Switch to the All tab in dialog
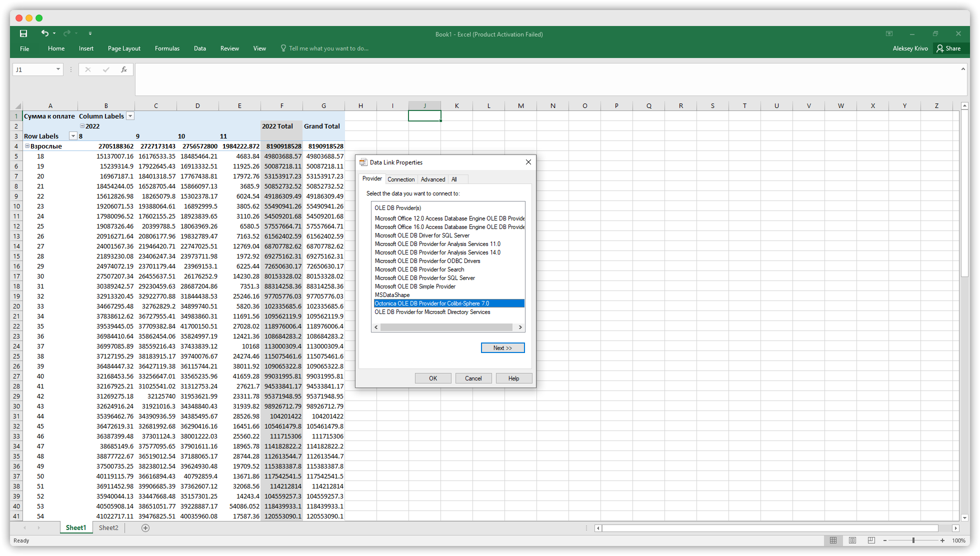This screenshot has height=556, width=980. click(x=454, y=179)
